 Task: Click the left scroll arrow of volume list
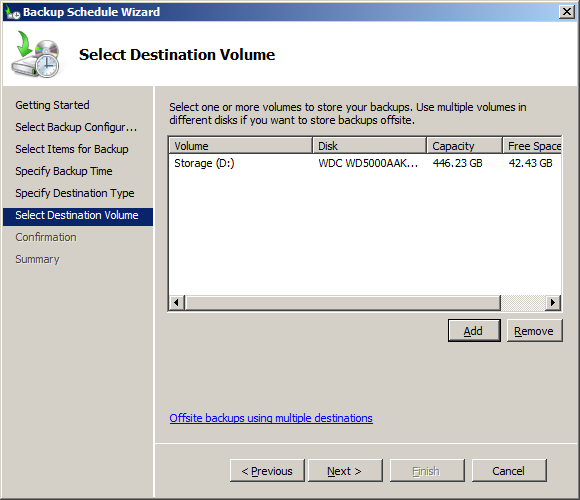[176, 303]
